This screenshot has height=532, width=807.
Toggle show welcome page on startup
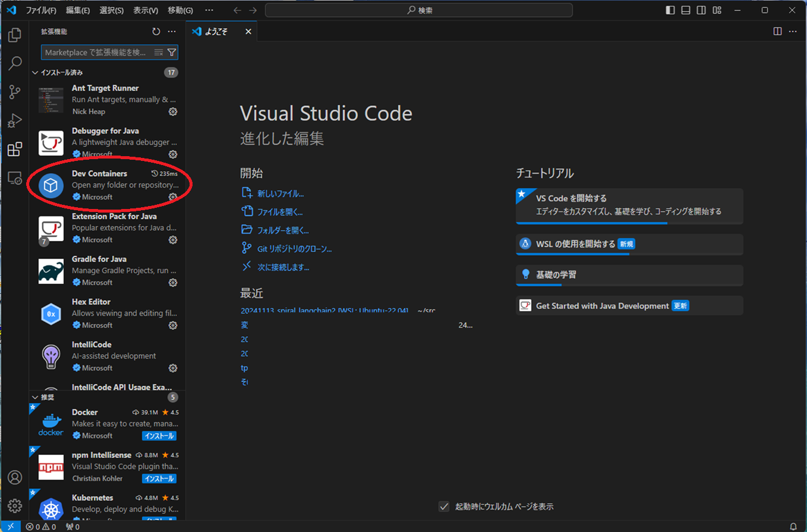click(x=443, y=506)
